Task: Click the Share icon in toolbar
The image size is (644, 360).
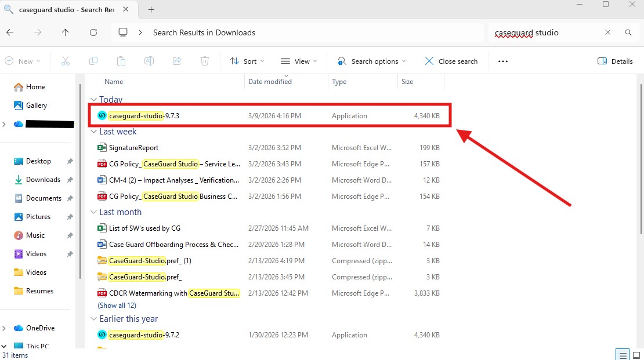Action: (177, 61)
